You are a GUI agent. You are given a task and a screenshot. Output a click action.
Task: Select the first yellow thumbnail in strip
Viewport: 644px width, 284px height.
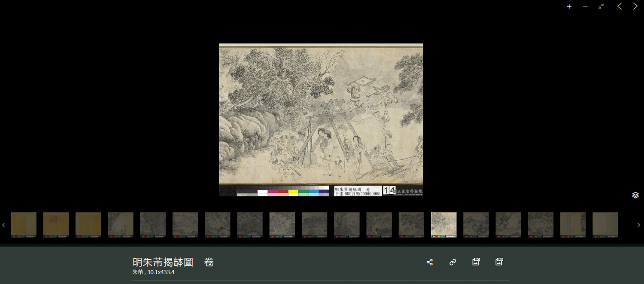24,224
